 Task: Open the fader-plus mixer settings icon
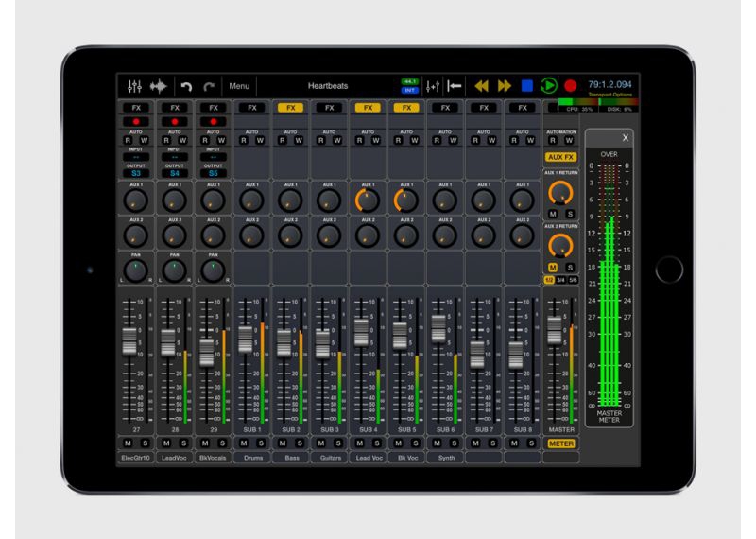(433, 86)
